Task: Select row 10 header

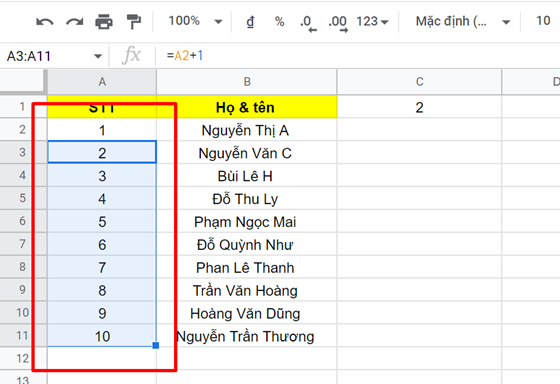Action: pyautogui.click(x=22, y=312)
